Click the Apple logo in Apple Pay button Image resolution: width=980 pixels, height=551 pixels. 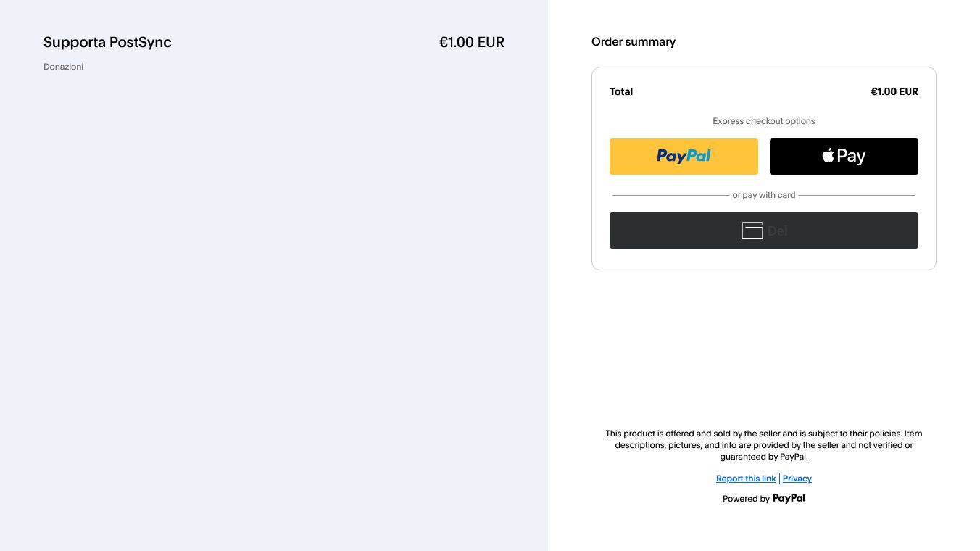point(828,156)
